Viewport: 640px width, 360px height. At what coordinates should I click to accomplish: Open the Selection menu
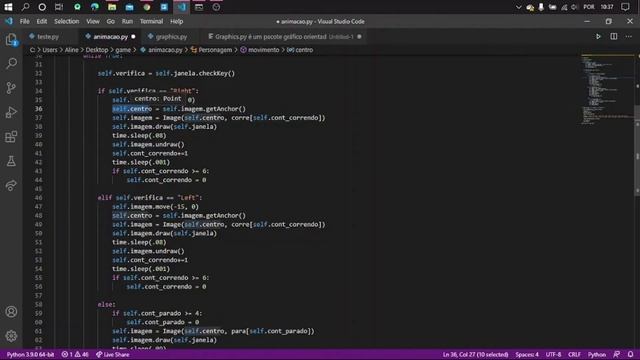(x=67, y=21)
